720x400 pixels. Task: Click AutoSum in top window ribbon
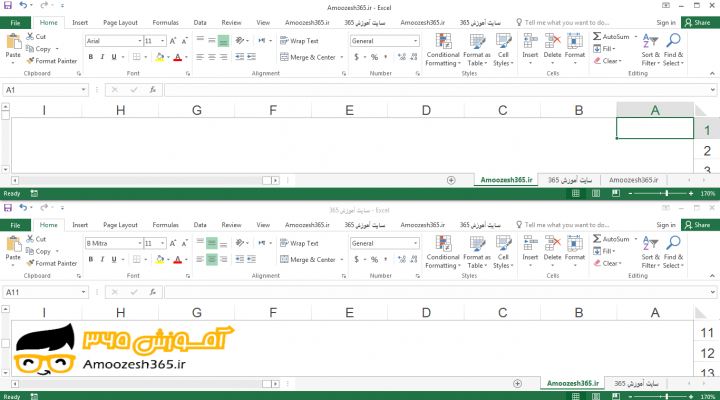[x=611, y=36]
